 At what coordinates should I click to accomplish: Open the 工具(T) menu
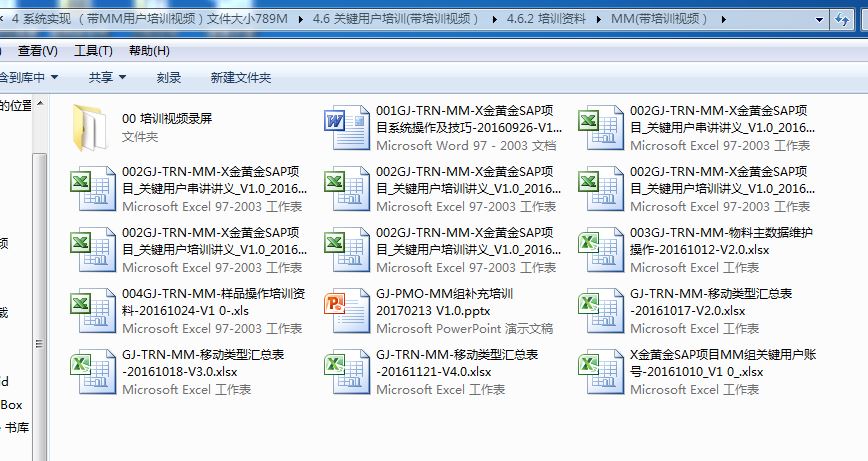pos(93,51)
